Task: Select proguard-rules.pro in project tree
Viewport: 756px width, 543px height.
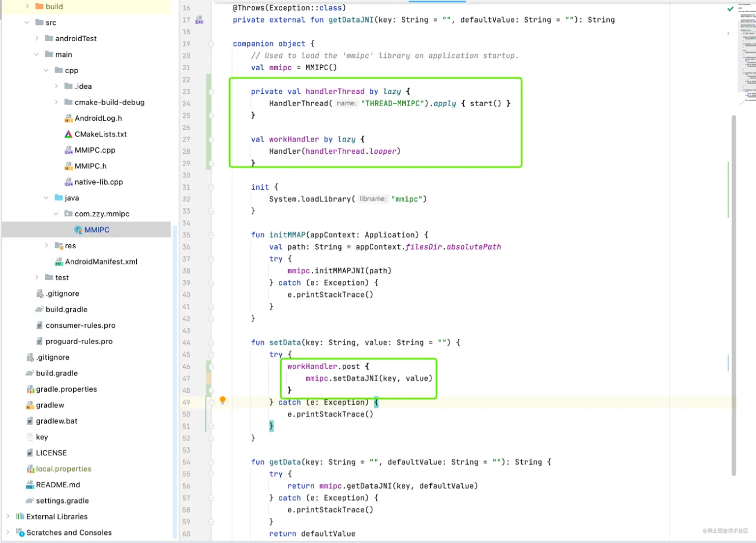Action: (79, 342)
